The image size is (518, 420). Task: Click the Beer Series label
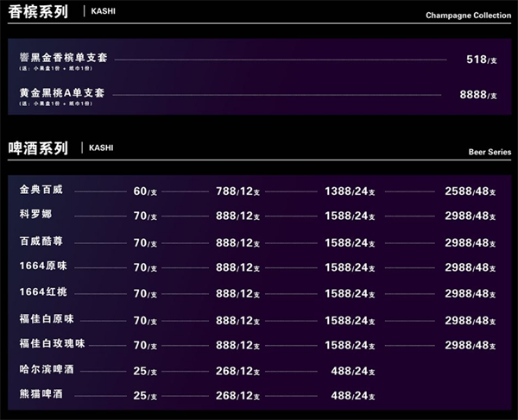490,152
